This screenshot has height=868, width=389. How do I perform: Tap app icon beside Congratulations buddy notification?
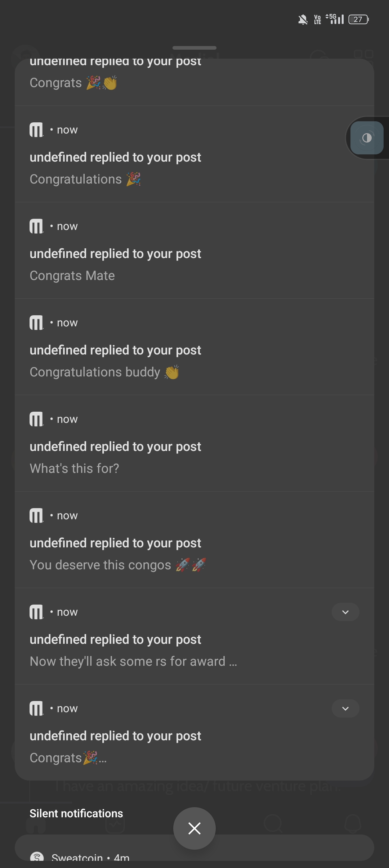point(36,323)
